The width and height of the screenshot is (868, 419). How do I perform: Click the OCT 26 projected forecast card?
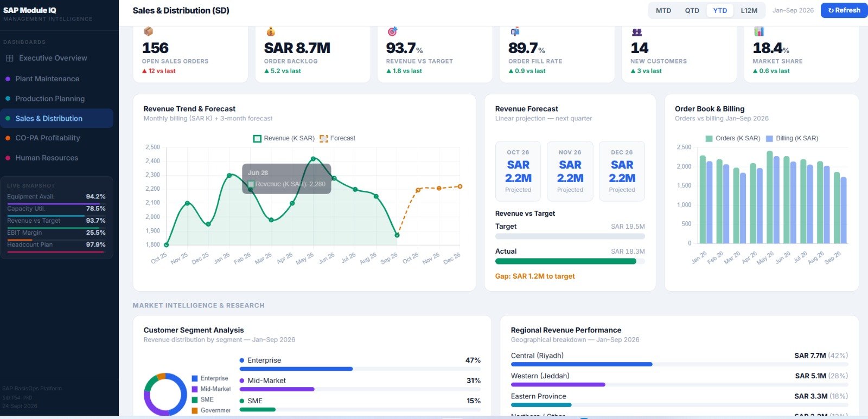[518, 171]
